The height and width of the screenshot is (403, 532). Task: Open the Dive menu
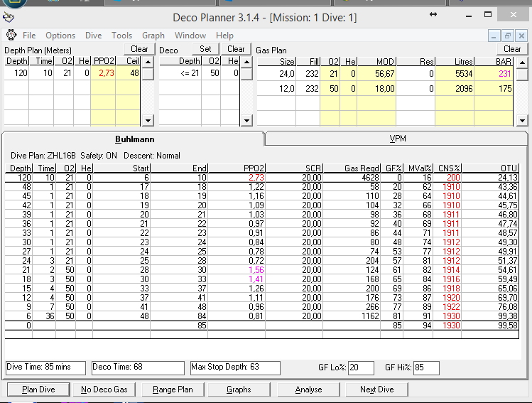click(93, 36)
